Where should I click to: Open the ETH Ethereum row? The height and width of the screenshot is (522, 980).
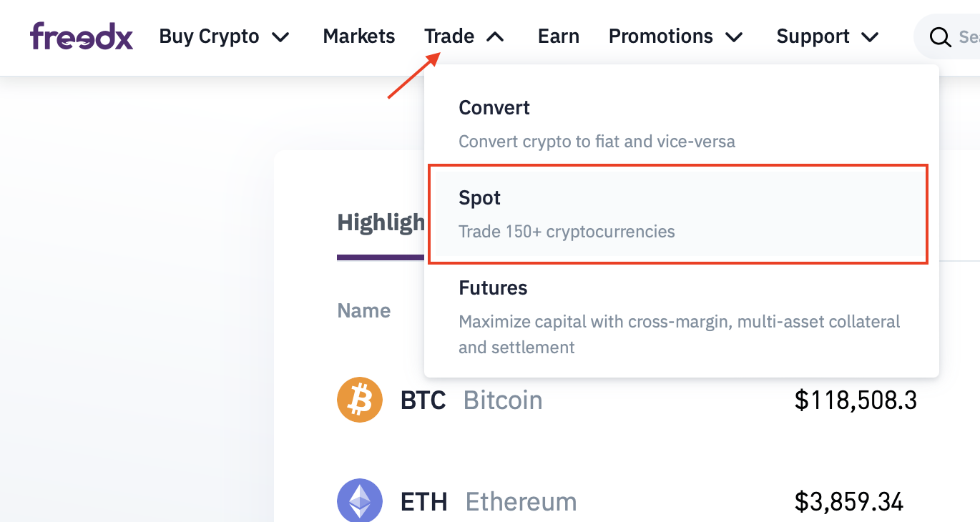click(x=627, y=501)
